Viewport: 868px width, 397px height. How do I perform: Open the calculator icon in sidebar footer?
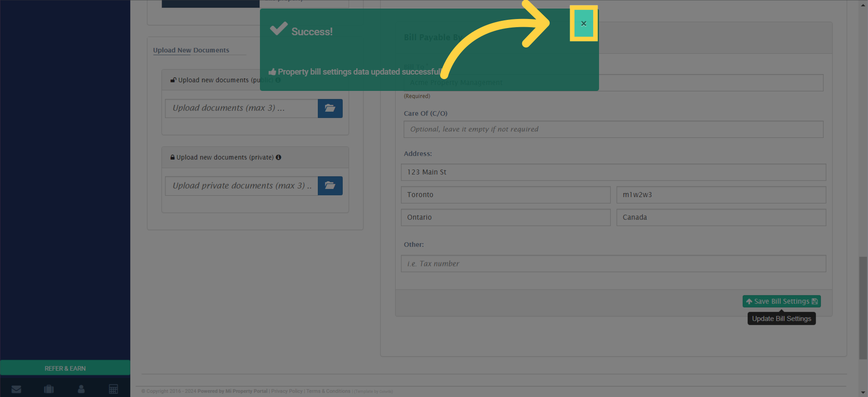113,389
